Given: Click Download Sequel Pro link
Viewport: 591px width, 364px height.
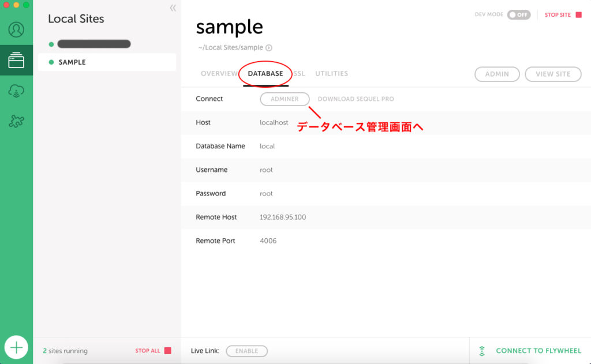Looking at the screenshot, I should [356, 99].
